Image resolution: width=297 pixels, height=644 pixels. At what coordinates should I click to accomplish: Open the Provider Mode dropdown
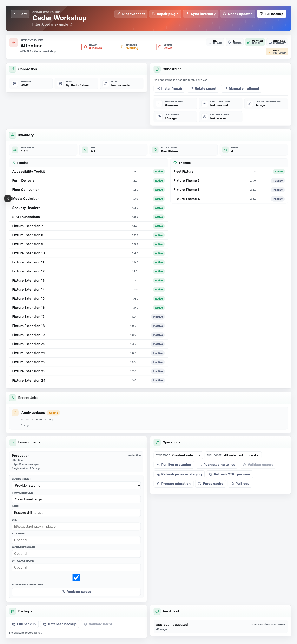pyautogui.click(x=76, y=499)
